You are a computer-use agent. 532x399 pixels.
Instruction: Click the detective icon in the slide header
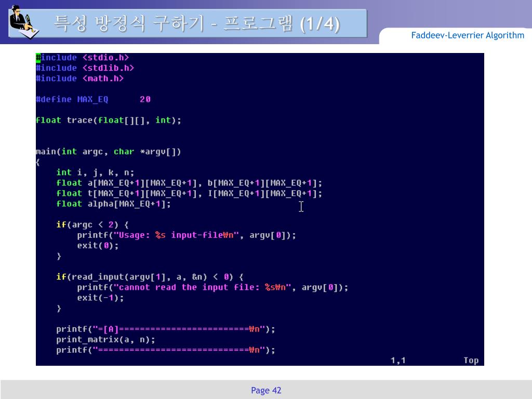point(23,22)
